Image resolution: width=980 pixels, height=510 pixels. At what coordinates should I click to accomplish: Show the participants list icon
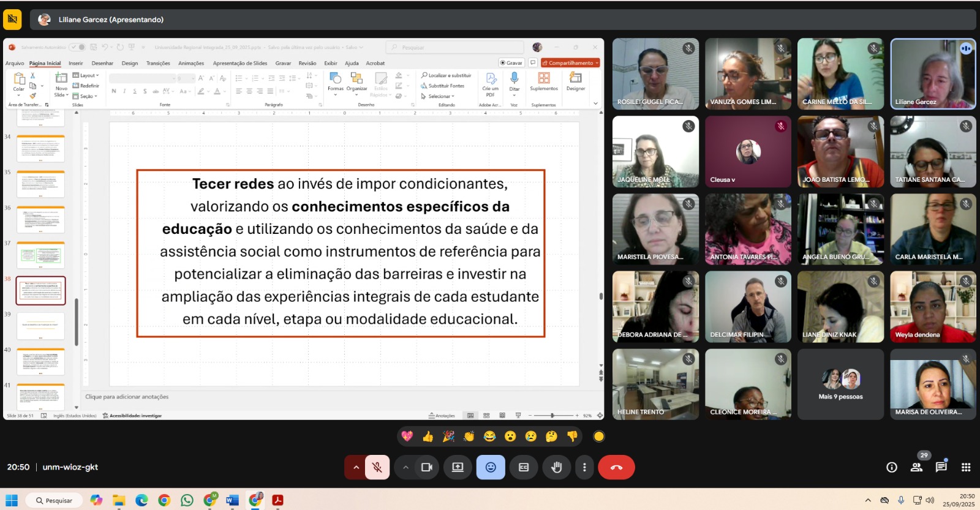916,467
